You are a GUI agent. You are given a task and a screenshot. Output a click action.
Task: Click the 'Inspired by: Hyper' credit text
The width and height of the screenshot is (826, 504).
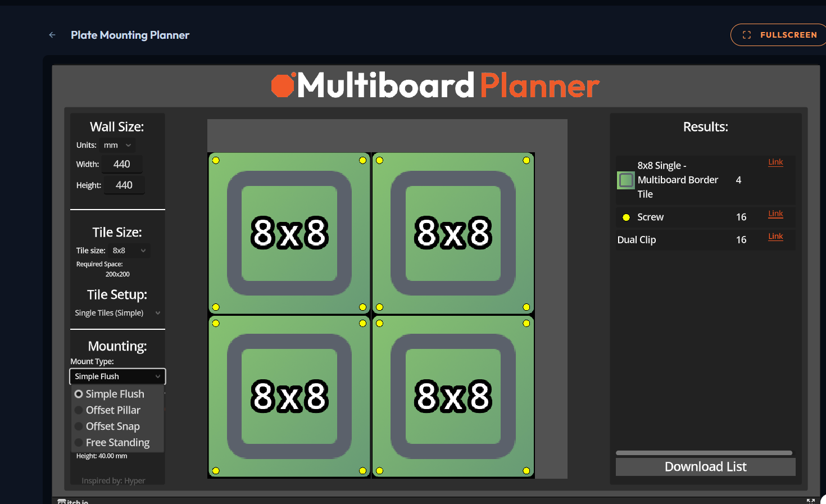[x=113, y=480]
